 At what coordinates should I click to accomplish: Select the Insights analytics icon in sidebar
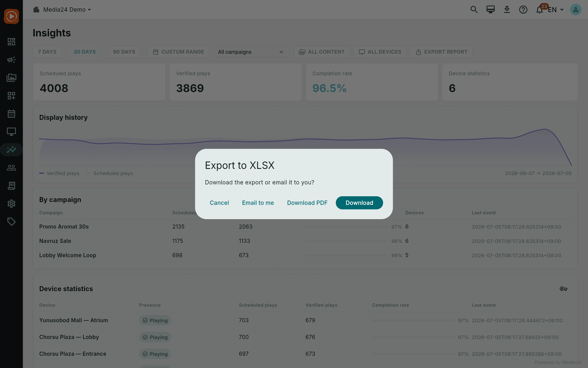11,149
